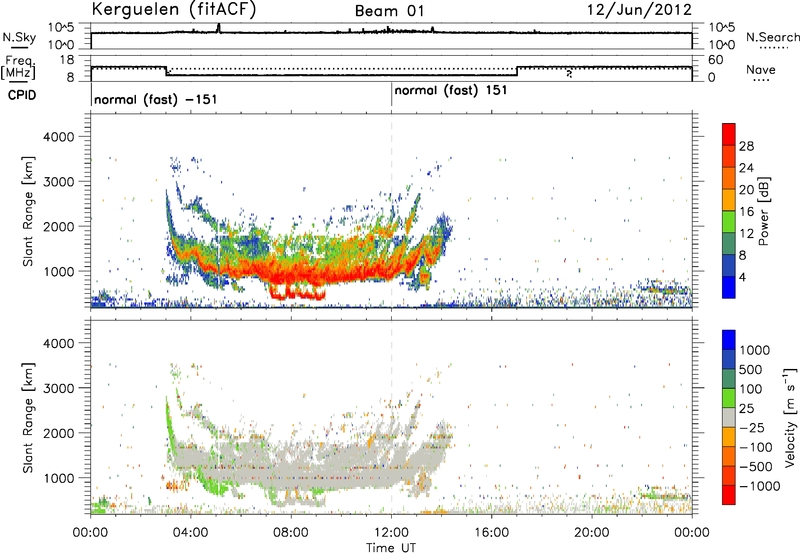This screenshot has height=554, width=800.
Task: Click the 100 tick on the velocity colorbar
Action: 751,389
